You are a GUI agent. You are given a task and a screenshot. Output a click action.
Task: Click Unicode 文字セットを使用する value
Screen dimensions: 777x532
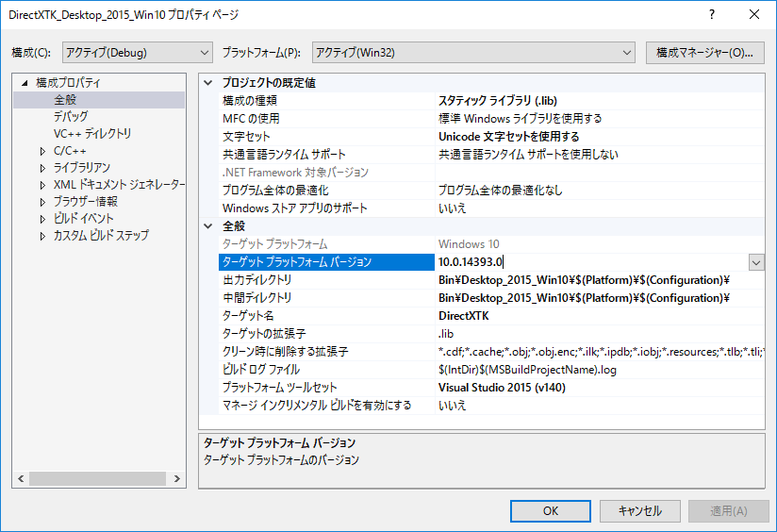pos(509,137)
